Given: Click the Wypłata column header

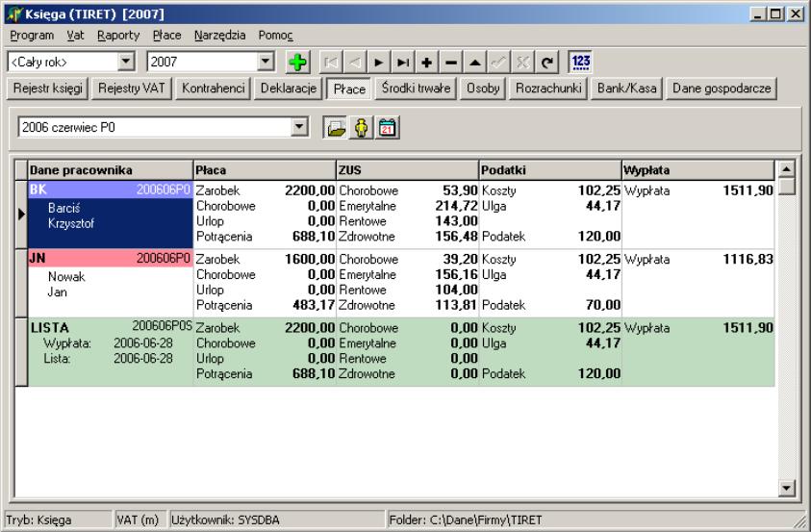Looking at the screenshot, I should pos(698,170).
